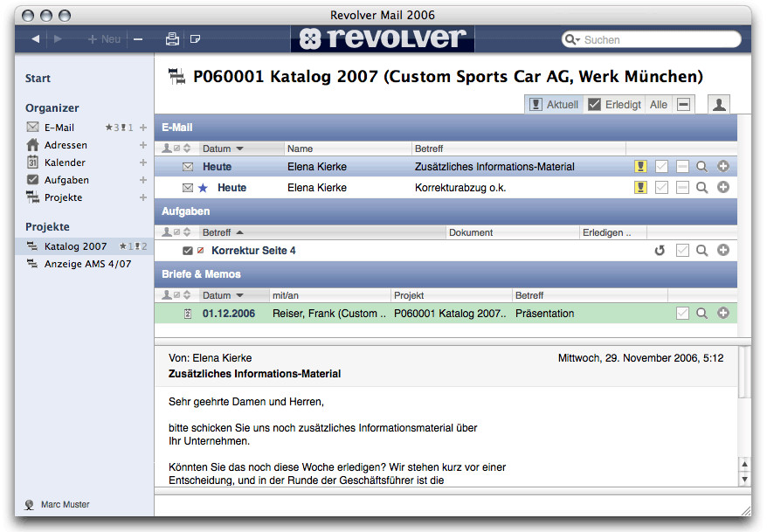
Task: Click the printer icon in the toolbar
Action: (x=172, y=39)
